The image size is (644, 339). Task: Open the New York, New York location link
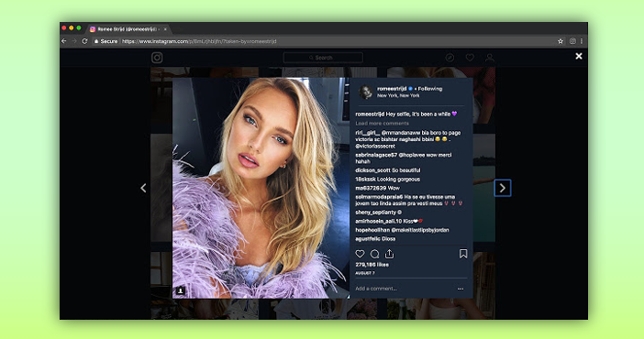398,95
